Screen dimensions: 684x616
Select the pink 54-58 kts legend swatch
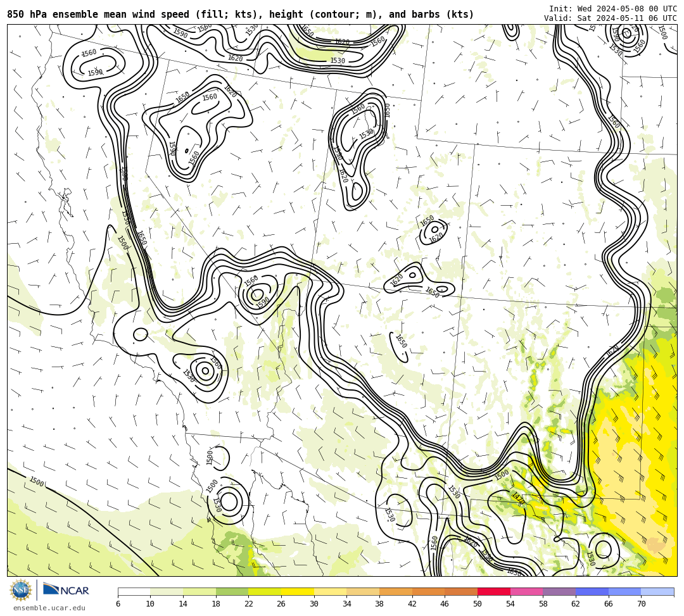click(x=526, y=591)
